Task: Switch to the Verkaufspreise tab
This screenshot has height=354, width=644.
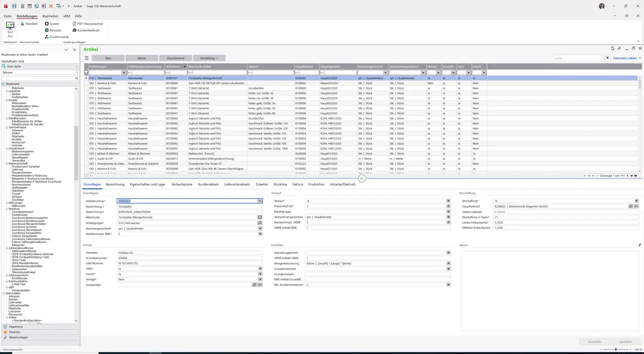Action: (182, 184)
